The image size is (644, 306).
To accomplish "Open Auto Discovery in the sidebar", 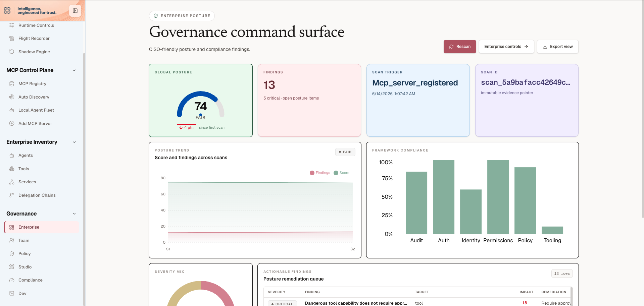I will tap(34, 97).
